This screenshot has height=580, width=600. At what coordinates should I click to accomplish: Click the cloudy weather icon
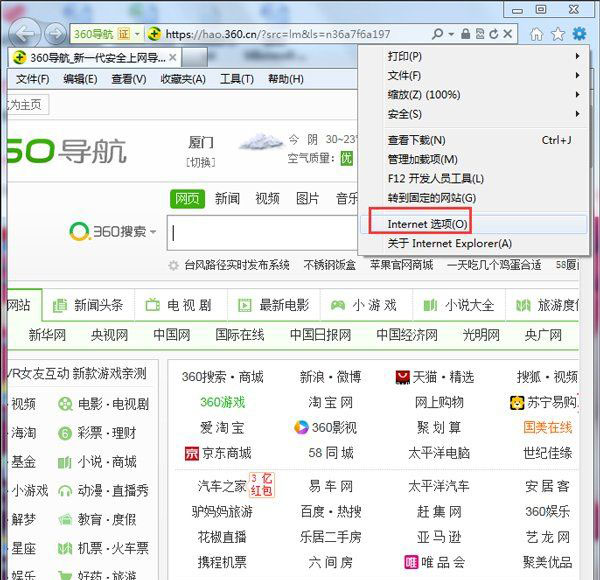[x=260, y=142]
